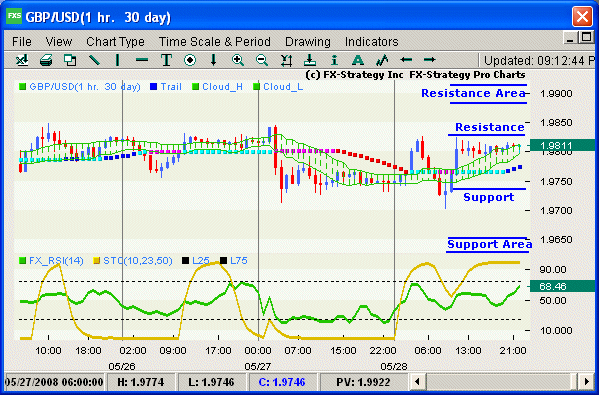Click the blue Resistance label
This screenshot has width=599, height=395.
pos(490,127)
